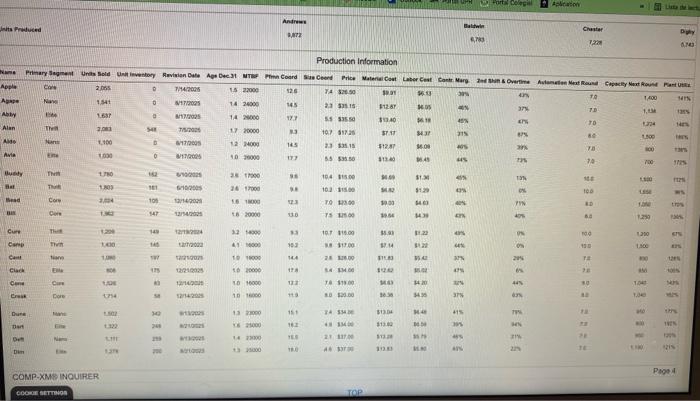Open the Portal Colegial bookmark
Viewport: 700px width, 401px height.
(x=512, y=3)
